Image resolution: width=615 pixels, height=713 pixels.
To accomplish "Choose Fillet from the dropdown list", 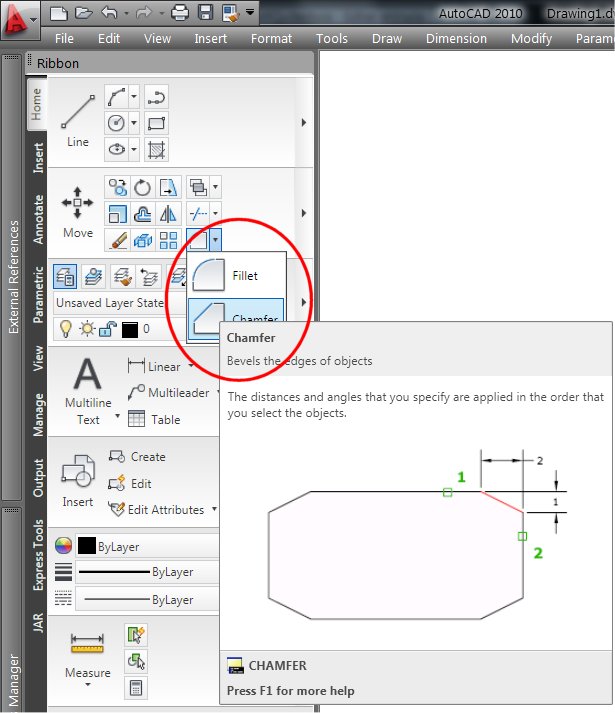I will coord(237,275).
